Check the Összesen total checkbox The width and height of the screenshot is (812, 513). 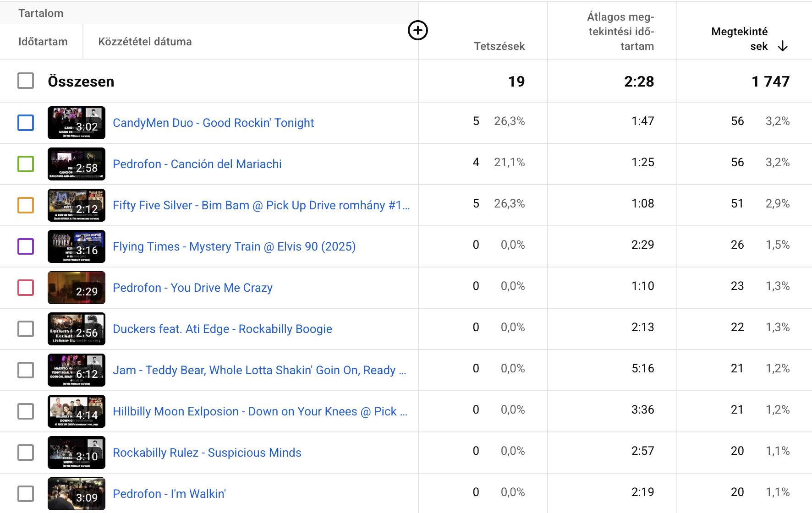coord(26,81)
